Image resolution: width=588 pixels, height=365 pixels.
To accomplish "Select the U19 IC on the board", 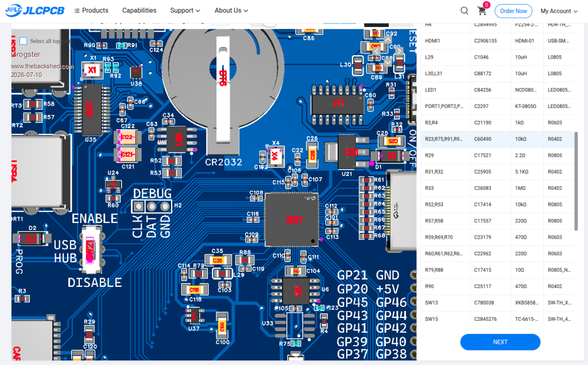I will 177,140.
